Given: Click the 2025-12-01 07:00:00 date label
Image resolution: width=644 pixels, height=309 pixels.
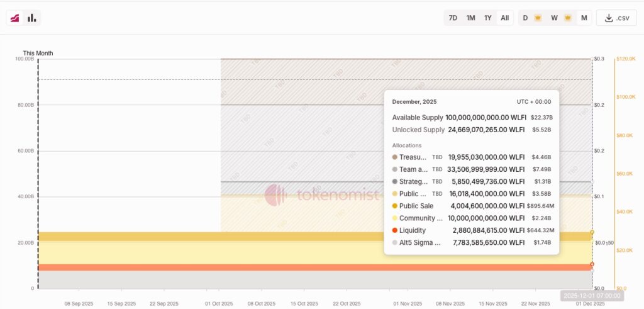Looking at the screenshot, I should (592, 295).
